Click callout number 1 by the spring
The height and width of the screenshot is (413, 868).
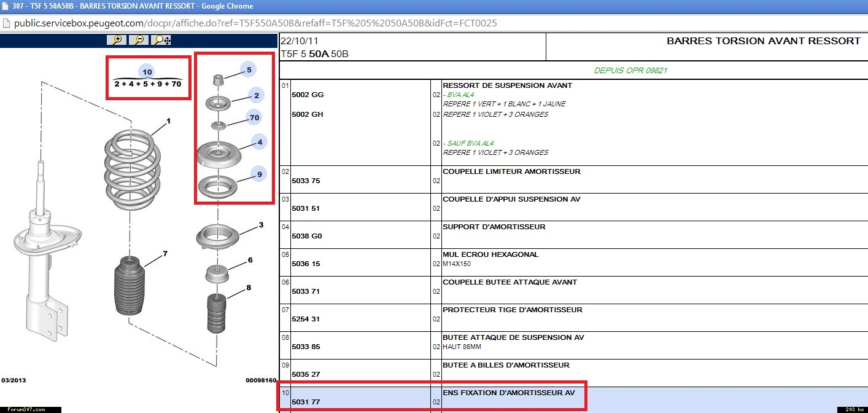click(x=169, y=121)
